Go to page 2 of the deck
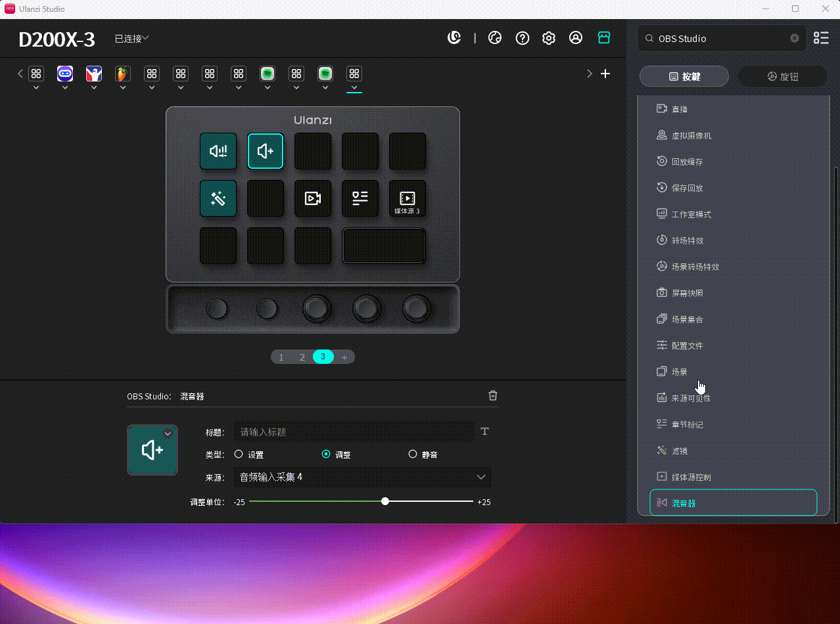This screenshot has height=624, width=840. (302, 357)
